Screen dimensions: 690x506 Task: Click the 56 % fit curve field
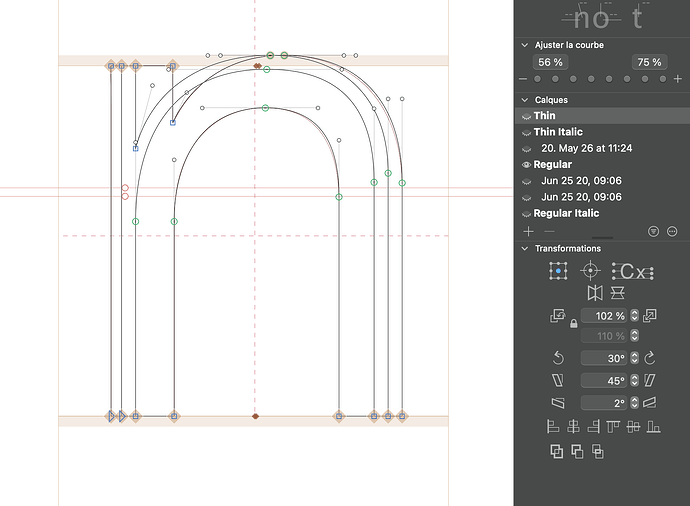tap(551, 62)
